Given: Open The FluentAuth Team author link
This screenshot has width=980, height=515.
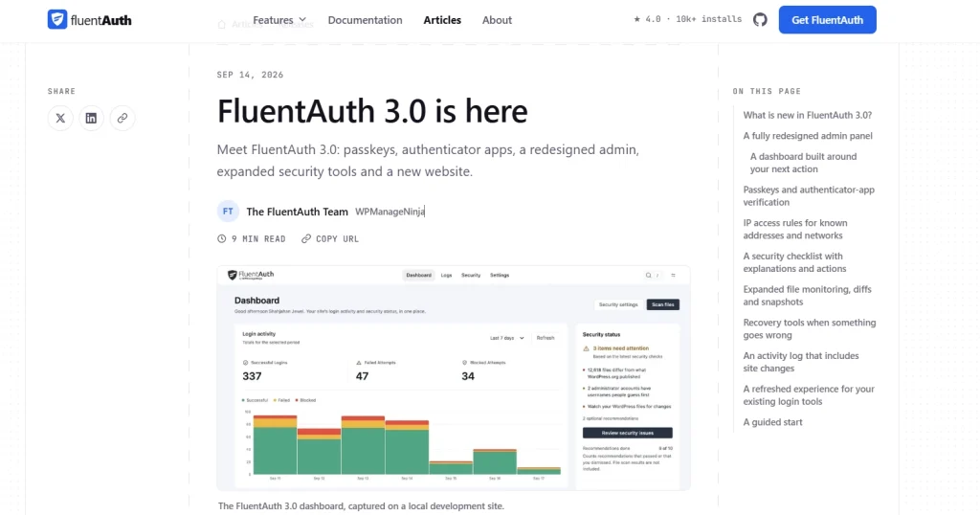Looking at the screenshot, I should click(297, 212).
